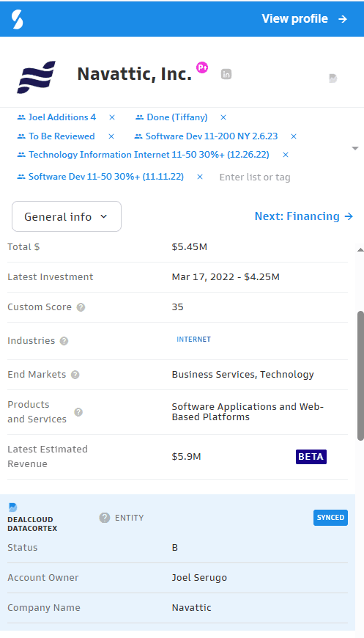
Task: Click Software Applications and Web-Based Platforms text
Action: 248,412
